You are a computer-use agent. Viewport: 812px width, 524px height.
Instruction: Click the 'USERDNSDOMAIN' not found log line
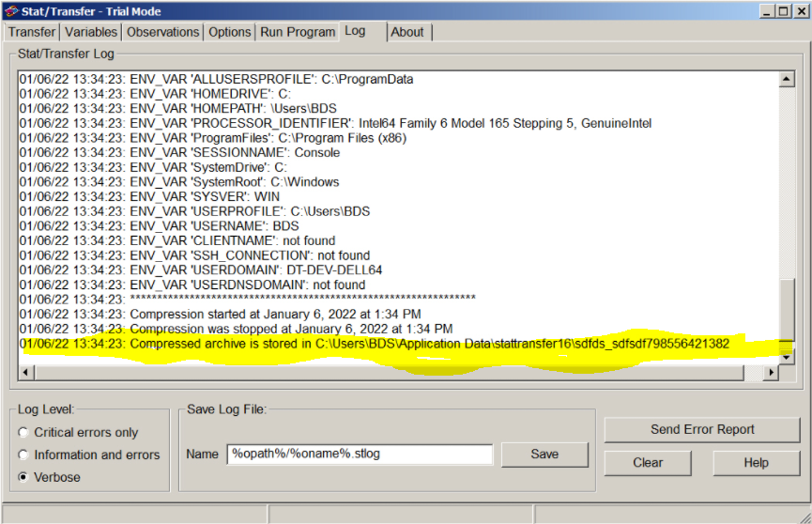coord(192,285)
